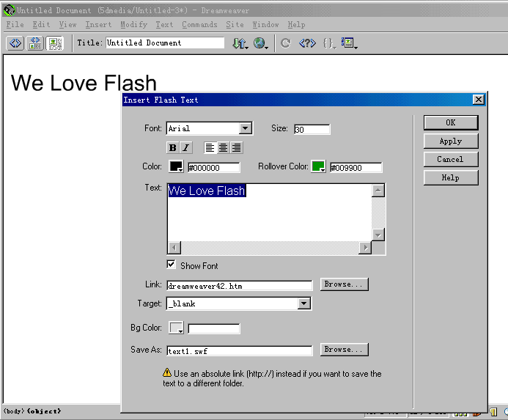Click the Bg Color hex field
This screenshot has height=420, width=508.
pyautogui.click(x=213, y=328)
